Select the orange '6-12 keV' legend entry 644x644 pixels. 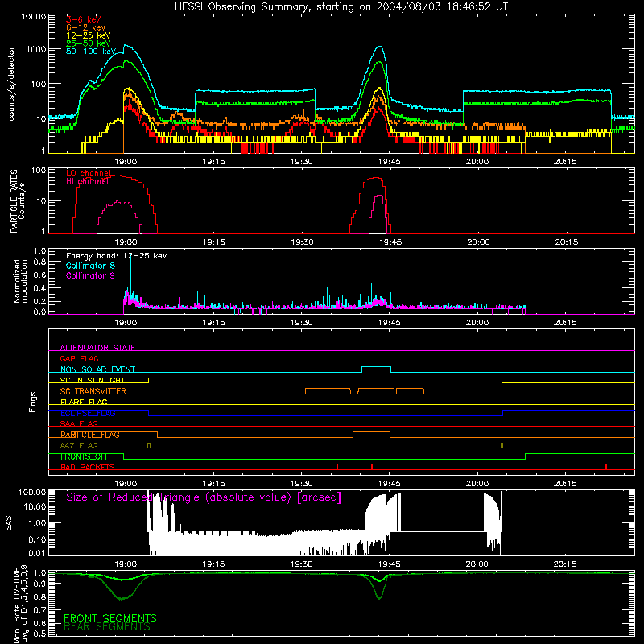tap(86, 27)
